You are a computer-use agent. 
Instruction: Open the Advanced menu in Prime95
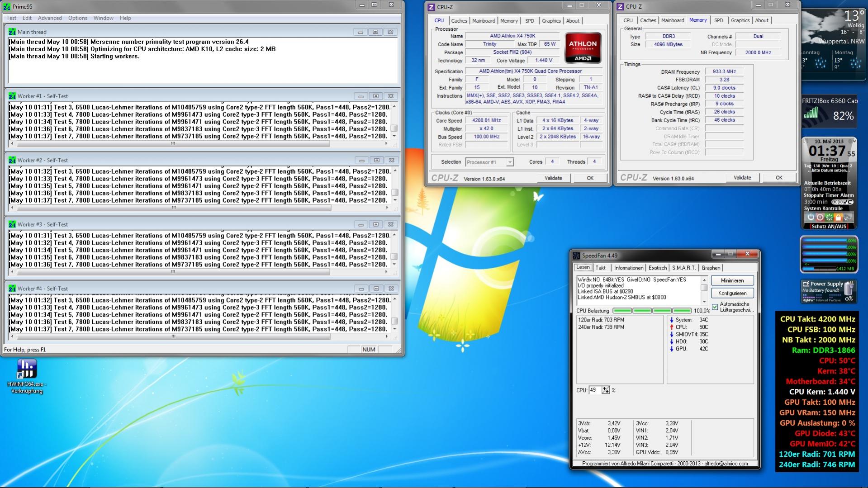click(x=50, y=18)
